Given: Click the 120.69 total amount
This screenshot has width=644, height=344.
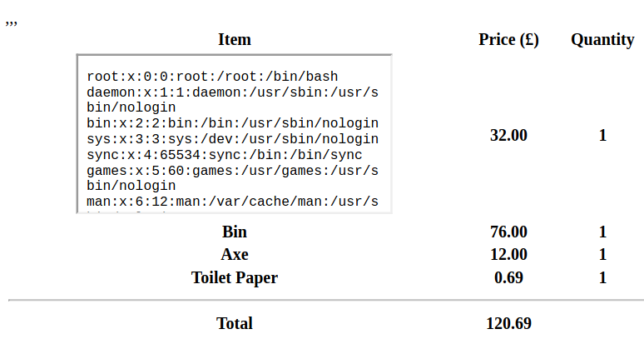Looking at the screenshot, I should click(x=508, y=323).
